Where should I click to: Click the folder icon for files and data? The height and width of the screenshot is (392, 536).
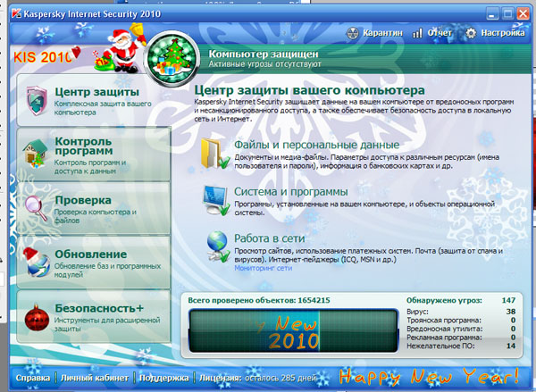coord(214,153)
